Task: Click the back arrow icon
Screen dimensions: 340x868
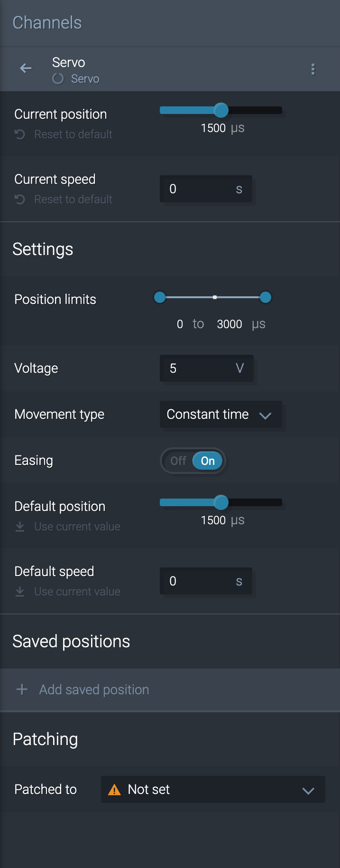Action: 26,68
